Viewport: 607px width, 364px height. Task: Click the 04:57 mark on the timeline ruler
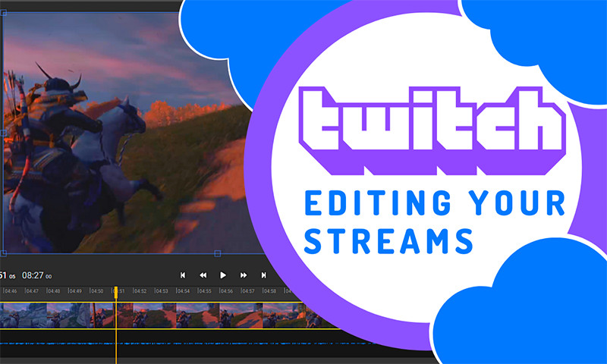[x=248, y=291]
